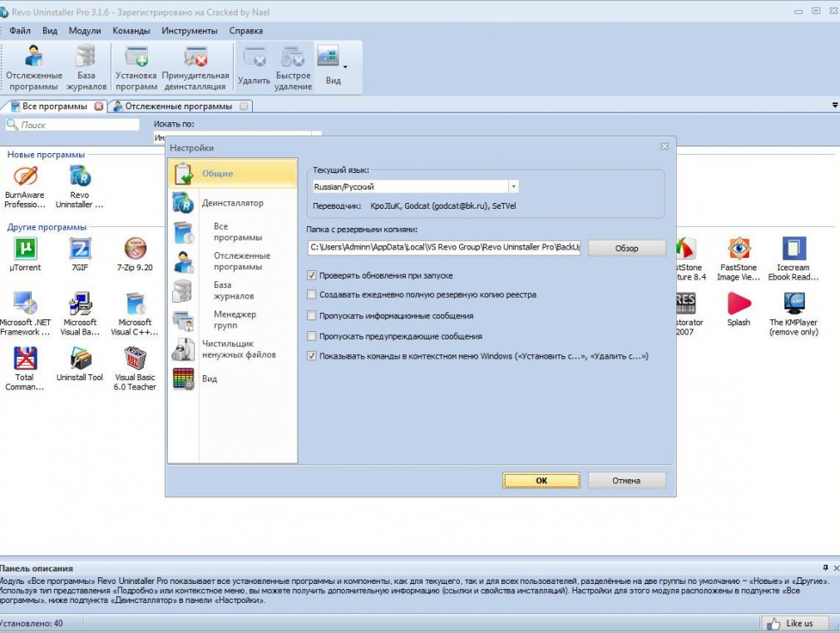The image size is (840, 633).
Task: Open the Общие settings category
Action: [x=233, y=174]
